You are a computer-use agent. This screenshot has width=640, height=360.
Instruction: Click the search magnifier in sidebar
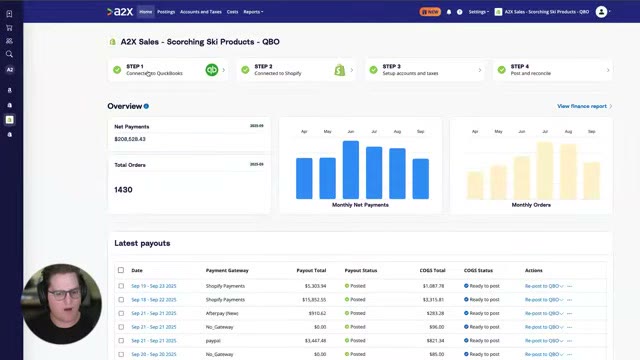click(9, 54)
